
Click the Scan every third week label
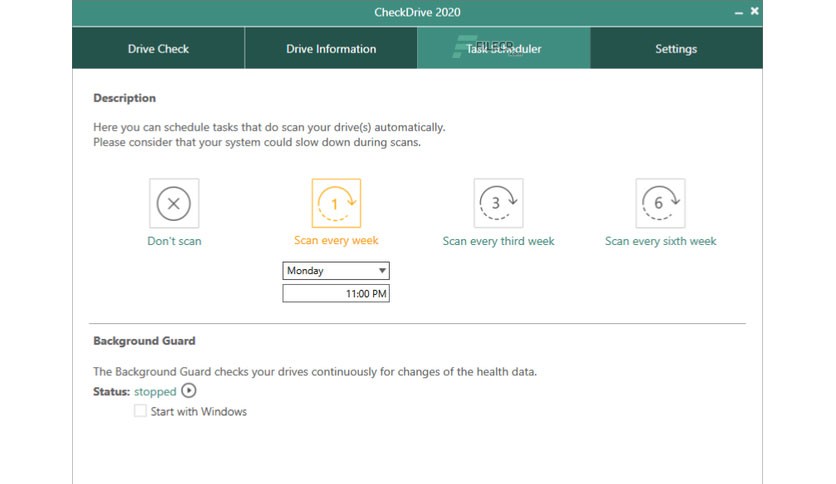[x=499, y=241]
